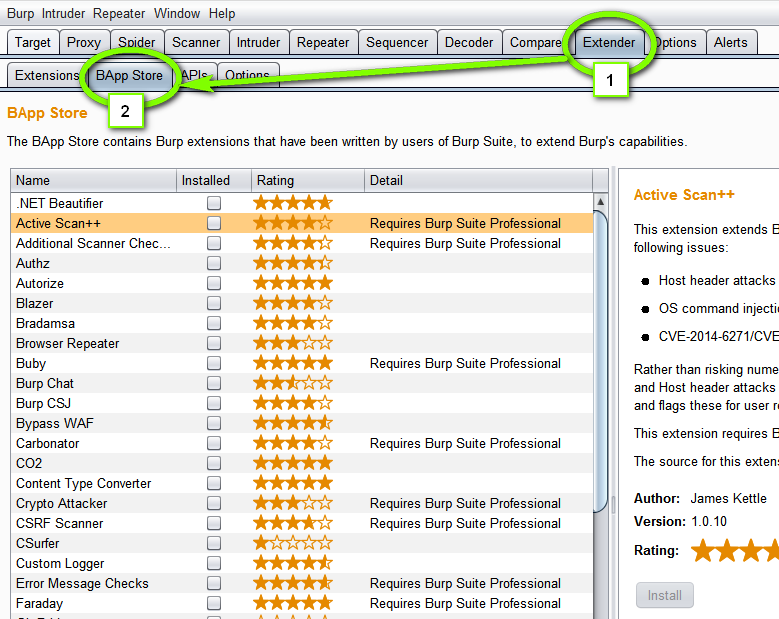Select Additional Scanner Checks extension

[x=302, y=243]
